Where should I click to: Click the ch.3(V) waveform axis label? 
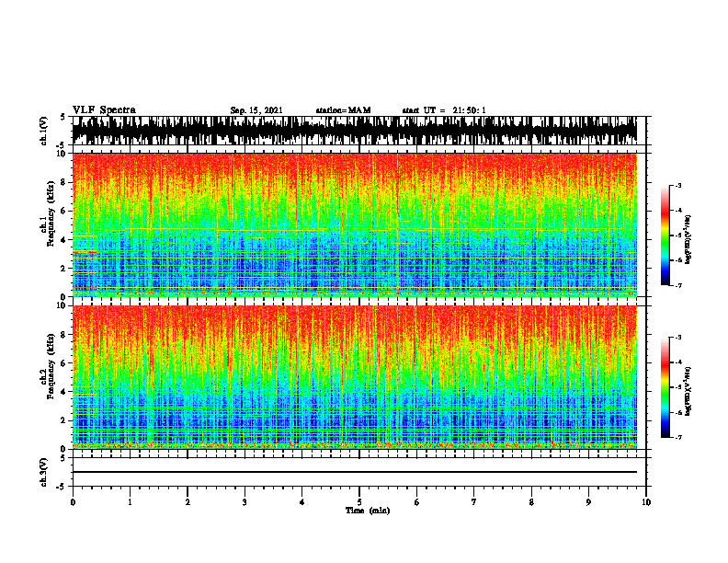tap(44, 472)
